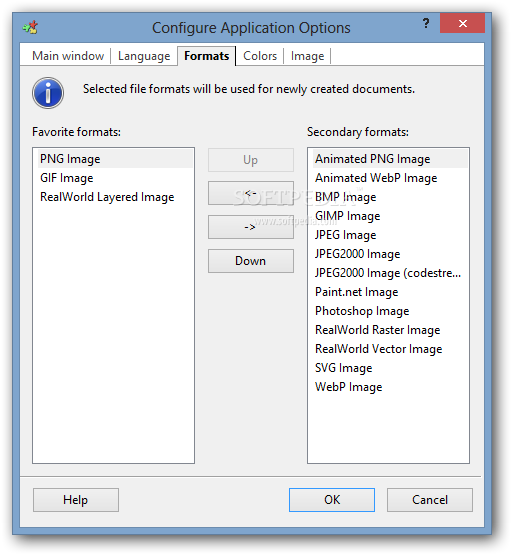The height and width of the screenshot is (555, 512).
Task: Close the Configure Application Options dialog
Action: pyautogui.click(x=462, y=23)
